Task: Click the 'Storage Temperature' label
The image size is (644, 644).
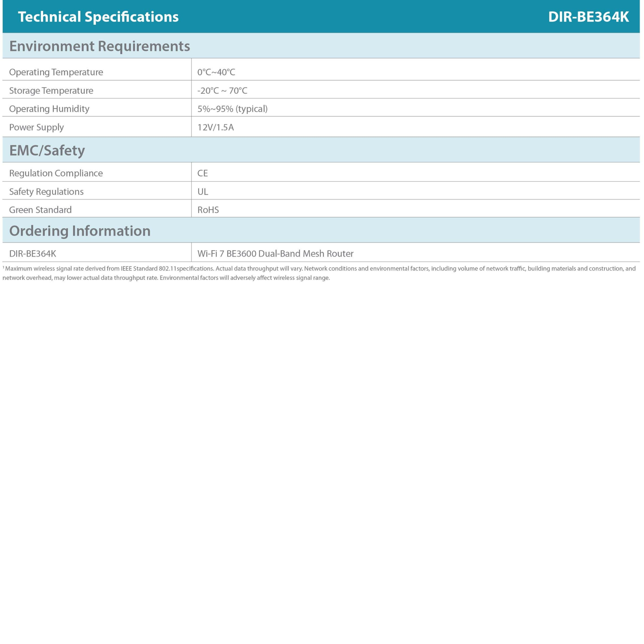Action: coord(51,90)
